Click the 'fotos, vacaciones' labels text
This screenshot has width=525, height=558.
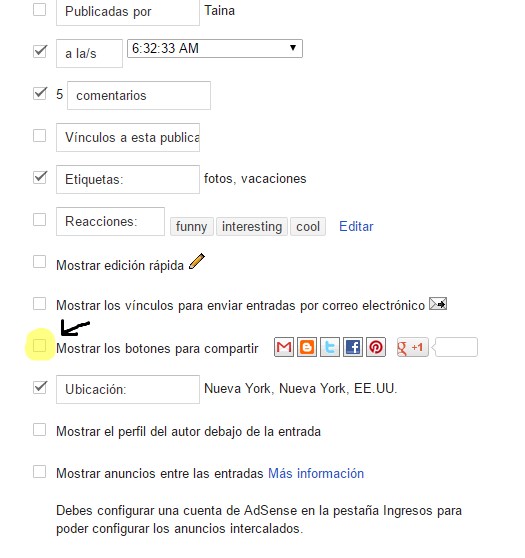[255, 179]
